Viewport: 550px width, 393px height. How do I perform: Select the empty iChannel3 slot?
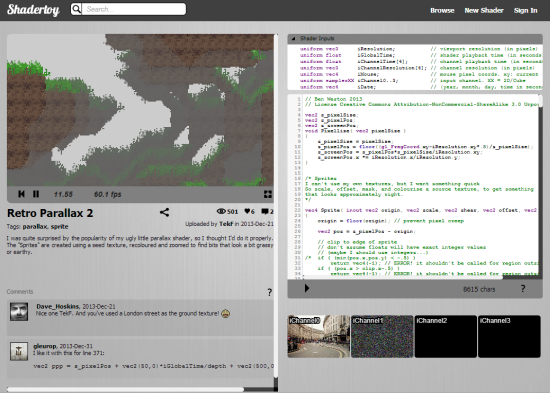click(509, 336)
